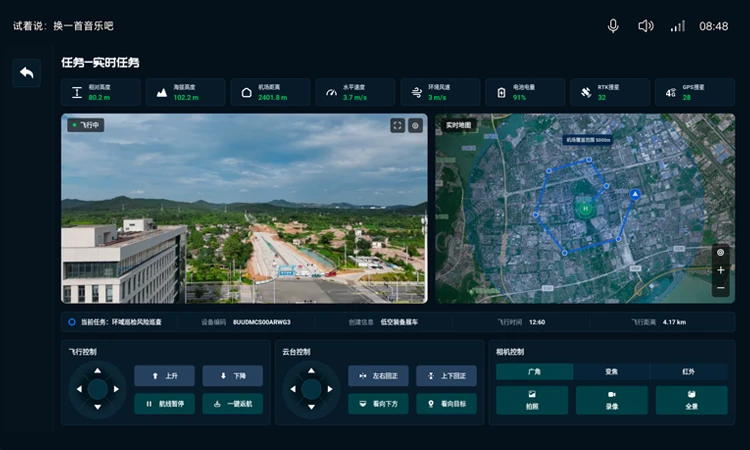
Task: Capture panorama with 全景 button
Action: (x=692, y=400)
